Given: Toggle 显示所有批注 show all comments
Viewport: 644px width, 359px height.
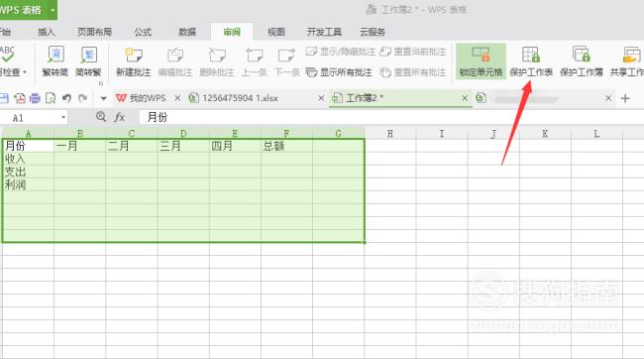Looking at the screenshot, I should pyautogui.click(x=339, y=72).
